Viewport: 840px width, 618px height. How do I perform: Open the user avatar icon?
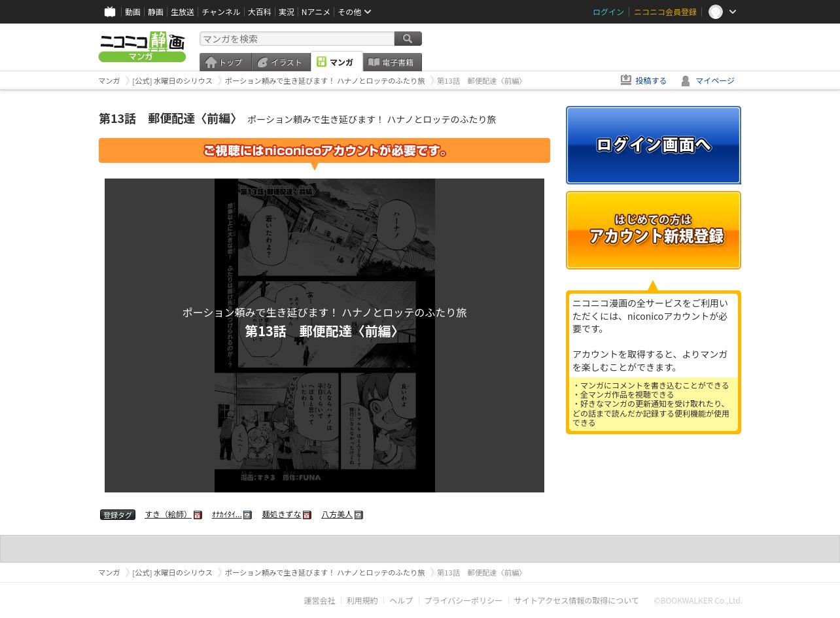(716, 12)
